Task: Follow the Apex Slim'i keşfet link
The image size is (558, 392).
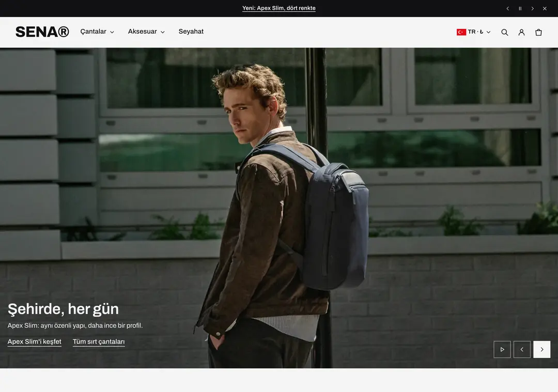Action: click(x=35, y=341)
